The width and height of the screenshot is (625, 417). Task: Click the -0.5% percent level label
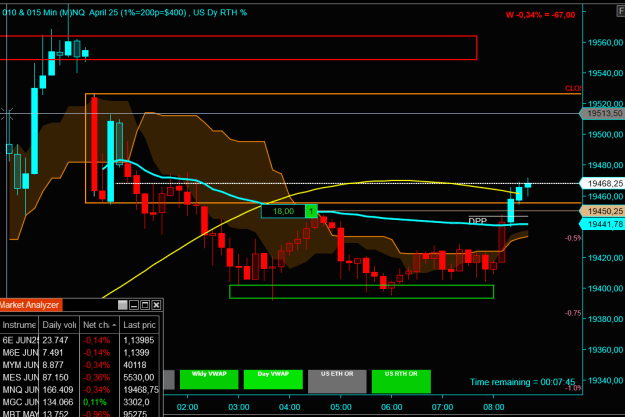[573, 238]
